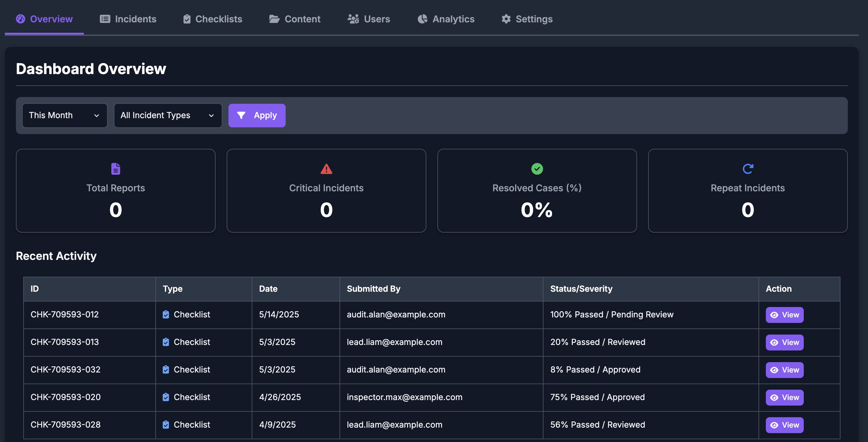This screenshot has width=868, height=442.
Task: Click the red Critical Incidents warning icon
Action: [x=326, y=169]
